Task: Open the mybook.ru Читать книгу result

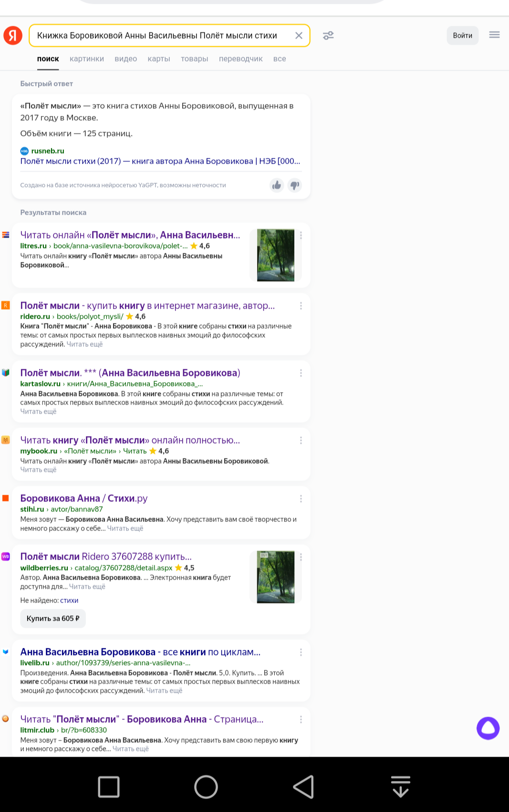Action: click(x=130, y=440)
